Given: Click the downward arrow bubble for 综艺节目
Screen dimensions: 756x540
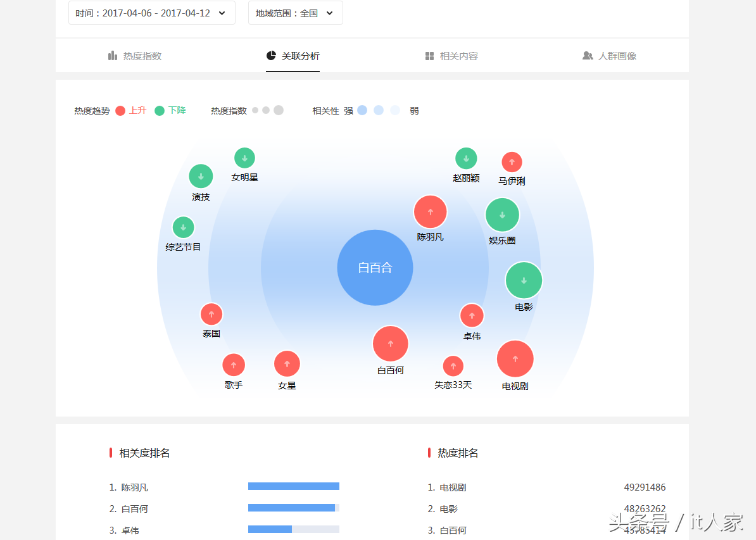Looking at the screenshot, I should tap(184, 227).
